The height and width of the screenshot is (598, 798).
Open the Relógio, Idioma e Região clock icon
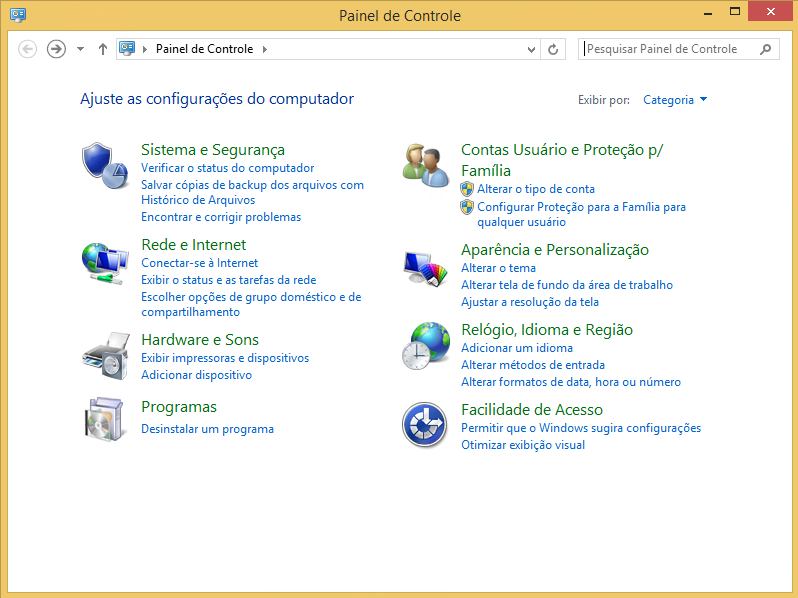[425, 346]
